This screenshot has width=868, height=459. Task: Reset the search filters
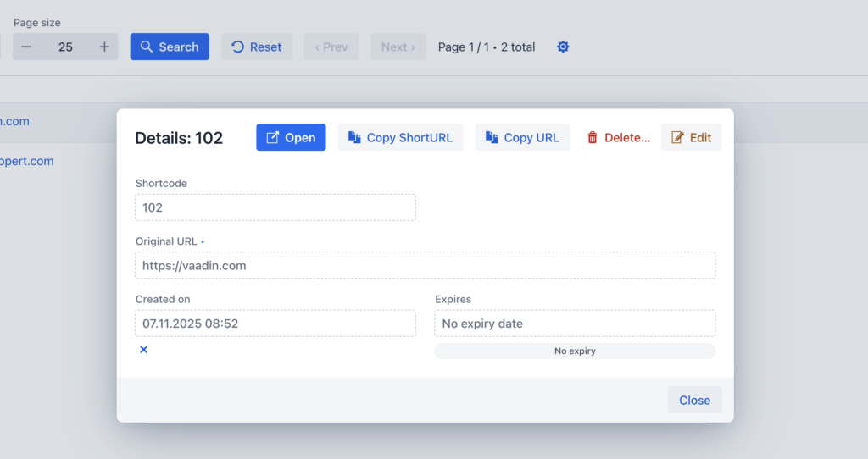[256, 47]
